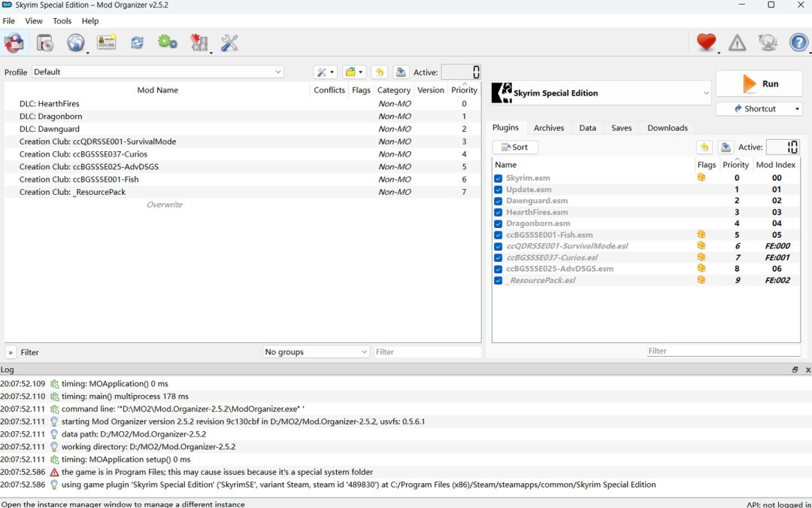The width and height of the screenshot is (812, 508).
Task: Toggle HearthFires.esm checkbox
Action: (x=498, y=212)
